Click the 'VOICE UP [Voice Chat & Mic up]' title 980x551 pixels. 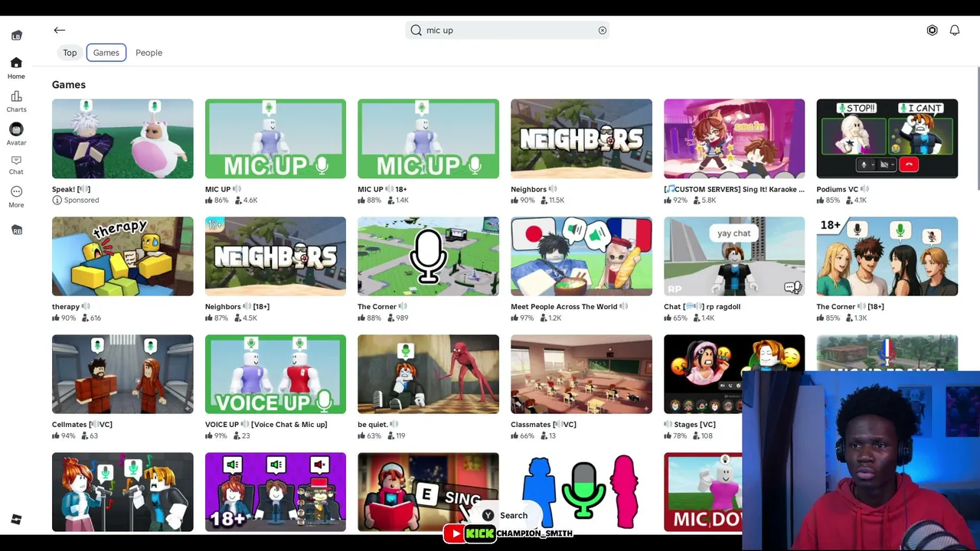266,425
